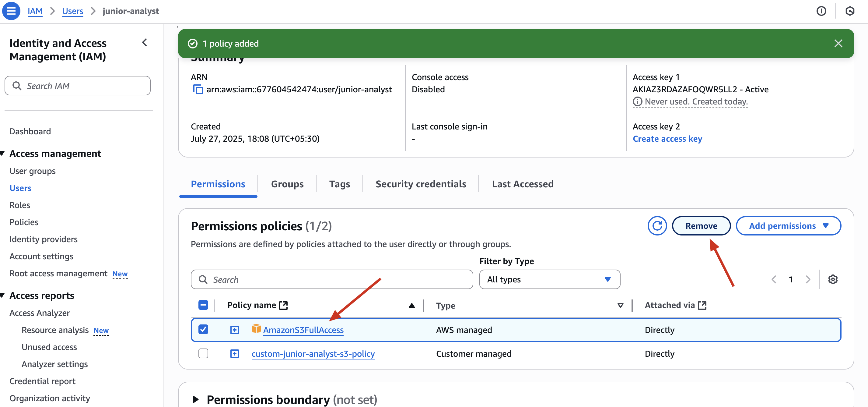Open the Add permissions dropdown
The image size is (868, 407).
[x=788, y=226]
